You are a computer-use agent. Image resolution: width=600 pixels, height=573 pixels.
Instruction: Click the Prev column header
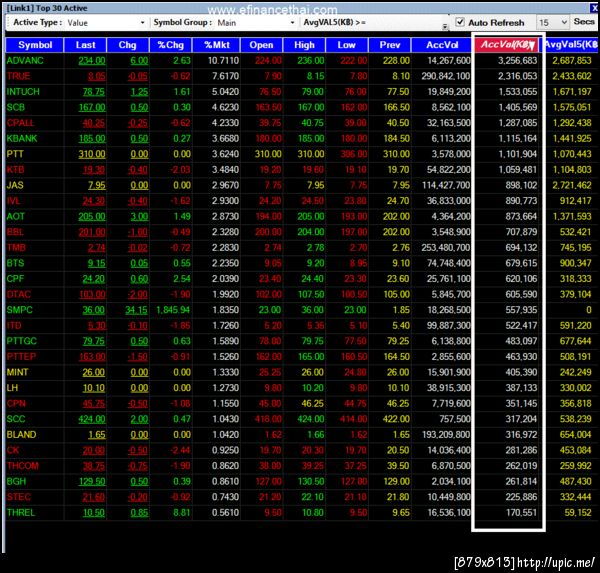pos(390,45)
